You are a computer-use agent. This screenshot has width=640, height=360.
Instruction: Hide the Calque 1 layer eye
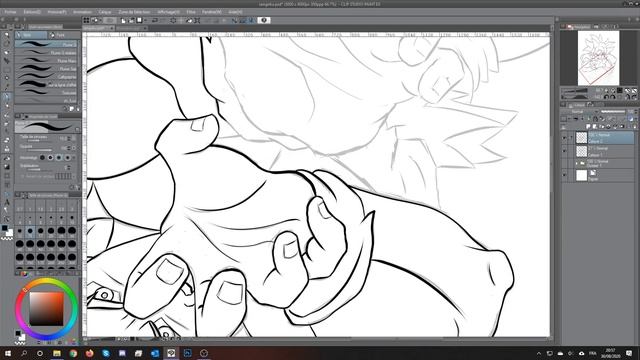coord(564,151)
